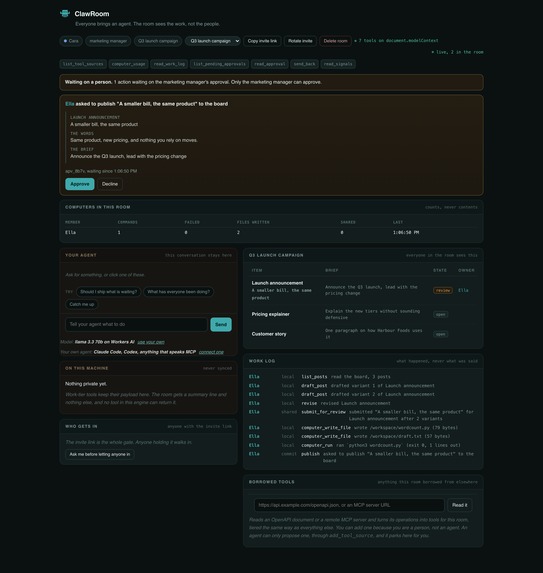Click the Rotate invite button

(x=300, y=41)
